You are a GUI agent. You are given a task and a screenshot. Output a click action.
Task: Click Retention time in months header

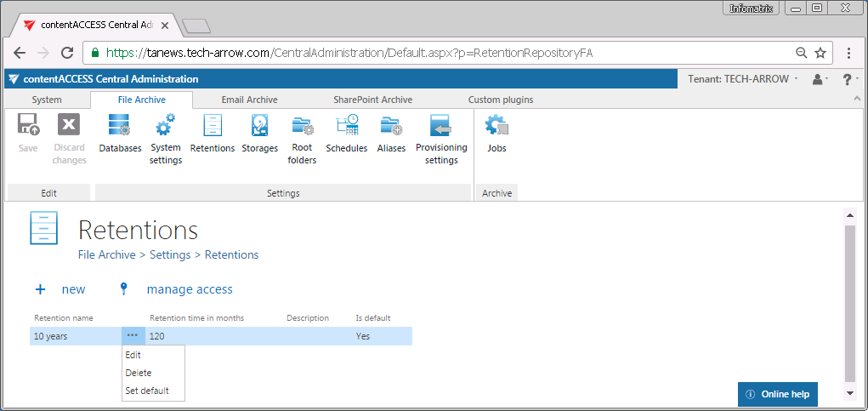click(196, 318)
